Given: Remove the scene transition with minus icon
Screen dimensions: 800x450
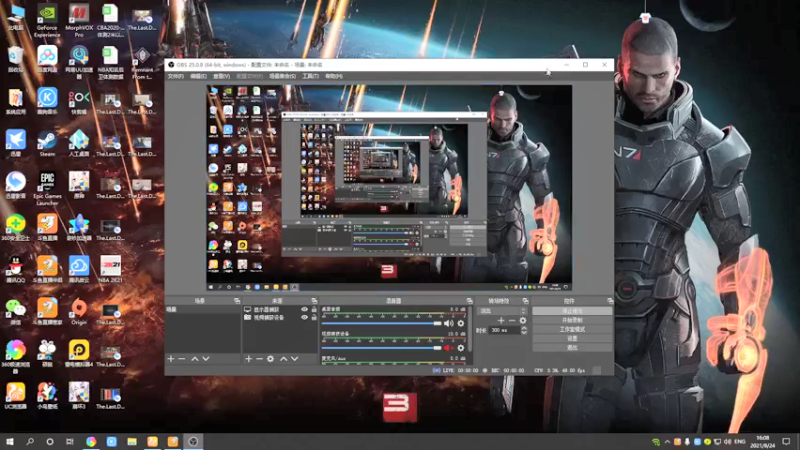Looking at the screenshot, I should [512, 320].
